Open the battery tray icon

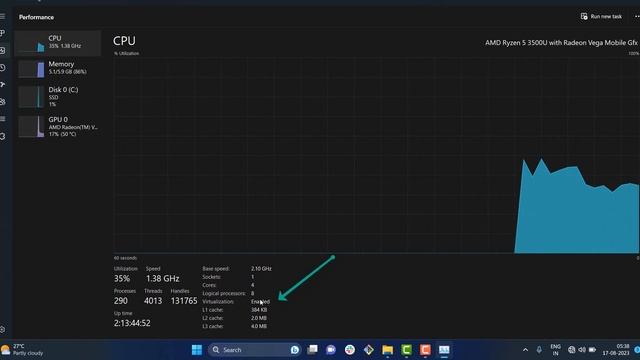coord(592,350)
